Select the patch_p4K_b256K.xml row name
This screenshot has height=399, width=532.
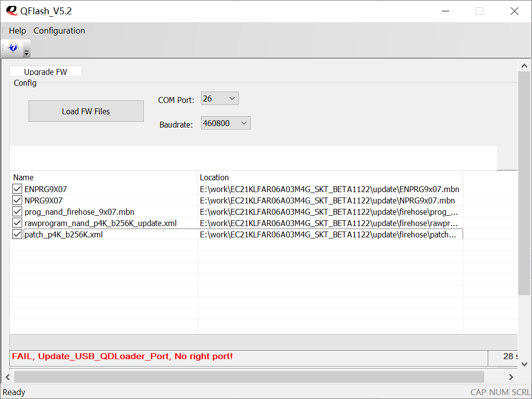(x=64, y=234)
